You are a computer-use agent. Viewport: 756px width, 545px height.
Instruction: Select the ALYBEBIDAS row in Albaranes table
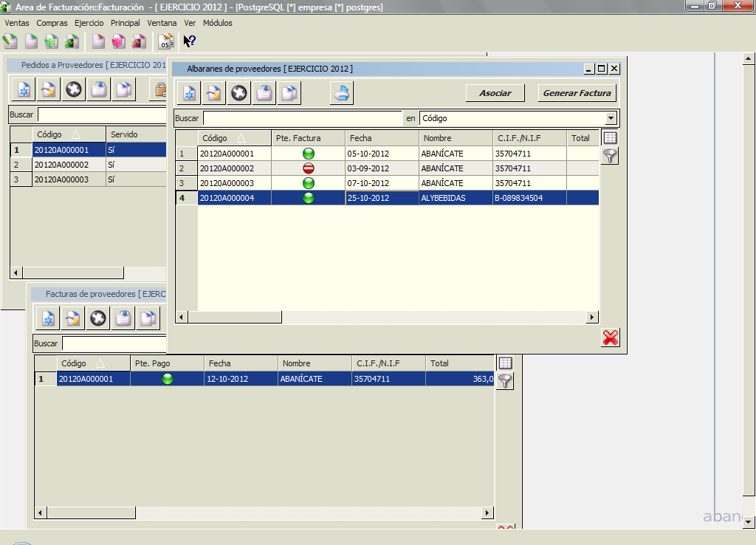[x=387, y=198]
